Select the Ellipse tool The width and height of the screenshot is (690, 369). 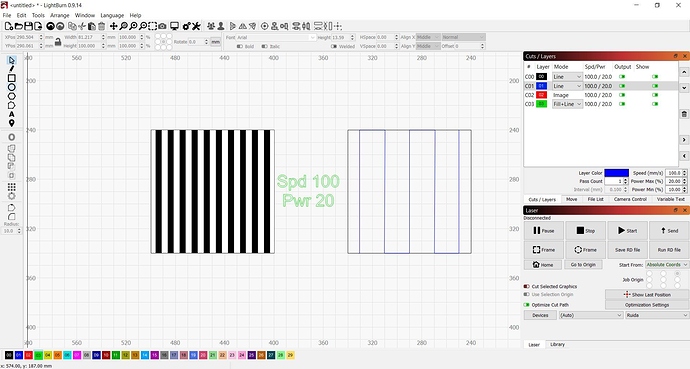(11, 87)
